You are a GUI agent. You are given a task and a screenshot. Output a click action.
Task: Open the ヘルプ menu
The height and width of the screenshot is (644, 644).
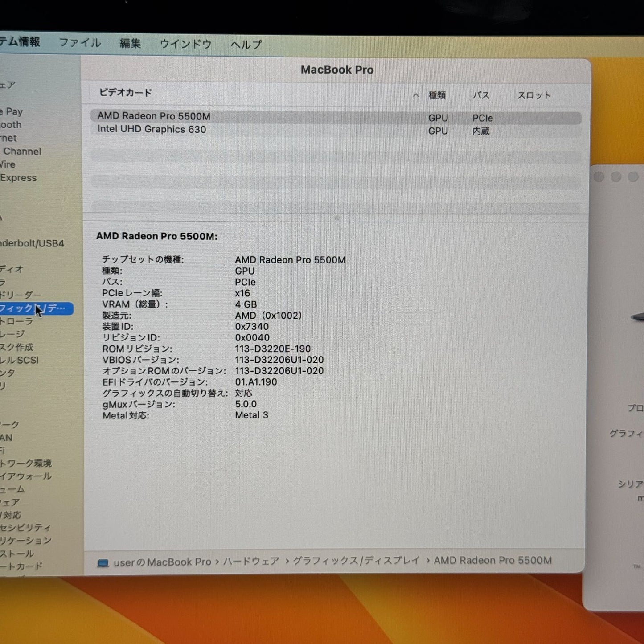[x=246, y=44]
